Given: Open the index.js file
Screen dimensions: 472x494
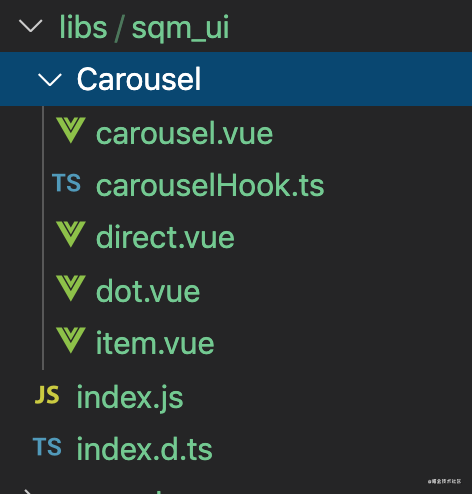Looking at the screenshot, I should point(130,398).
